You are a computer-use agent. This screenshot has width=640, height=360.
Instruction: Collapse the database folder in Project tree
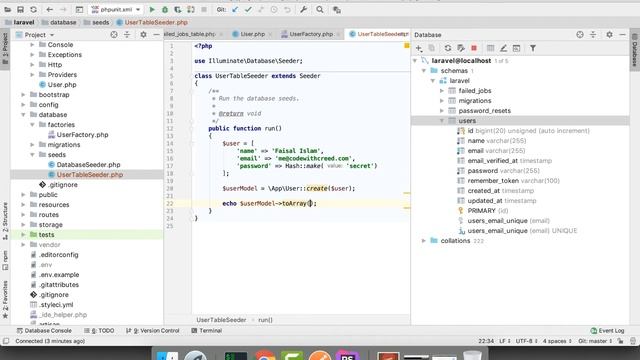pos(23,115)
